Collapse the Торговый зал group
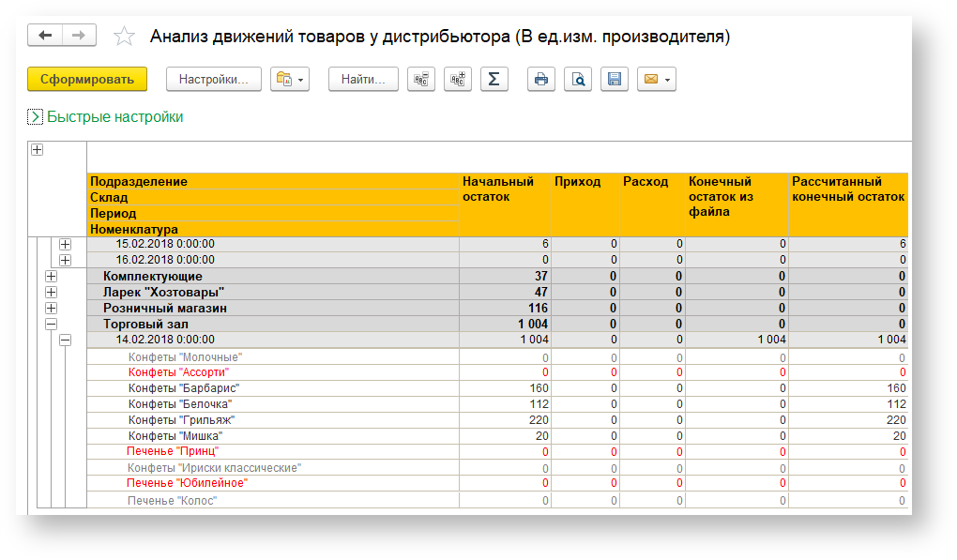Viewport: 957px width, 560px height. (x=52, y=325)
